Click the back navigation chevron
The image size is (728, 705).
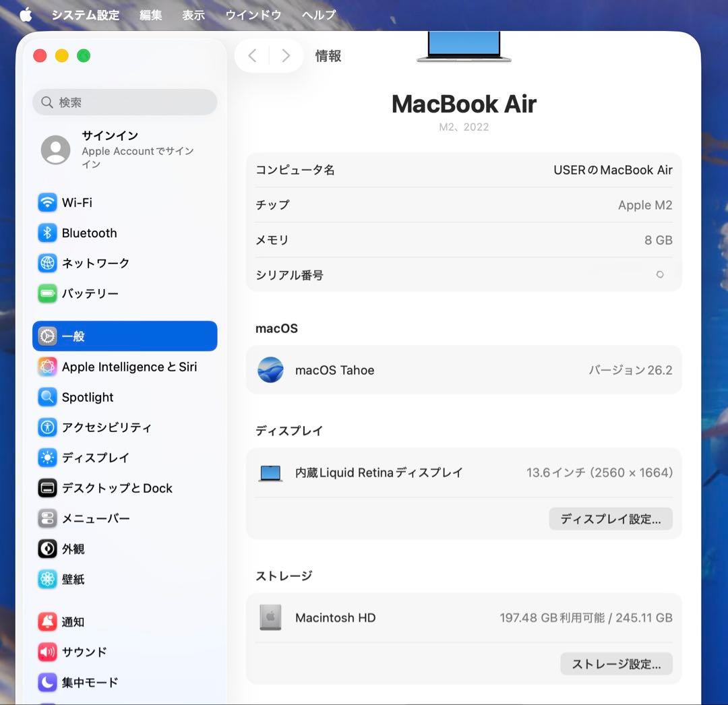pyautogui.click(x=252, y=56)
